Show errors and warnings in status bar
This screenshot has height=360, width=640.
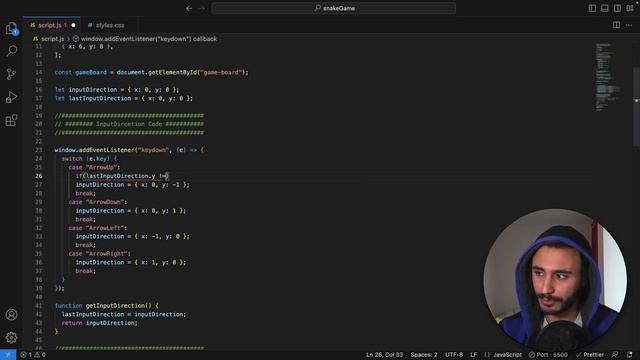point(33,355)
